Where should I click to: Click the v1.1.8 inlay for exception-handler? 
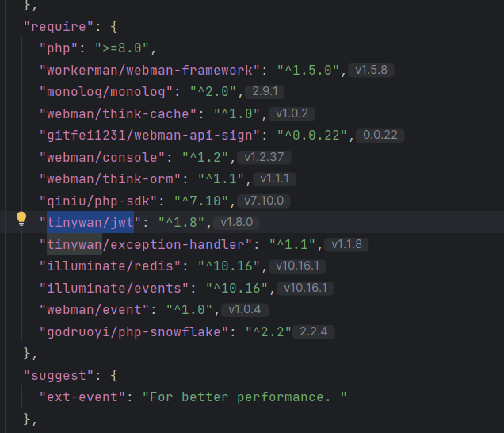point(347,244)
